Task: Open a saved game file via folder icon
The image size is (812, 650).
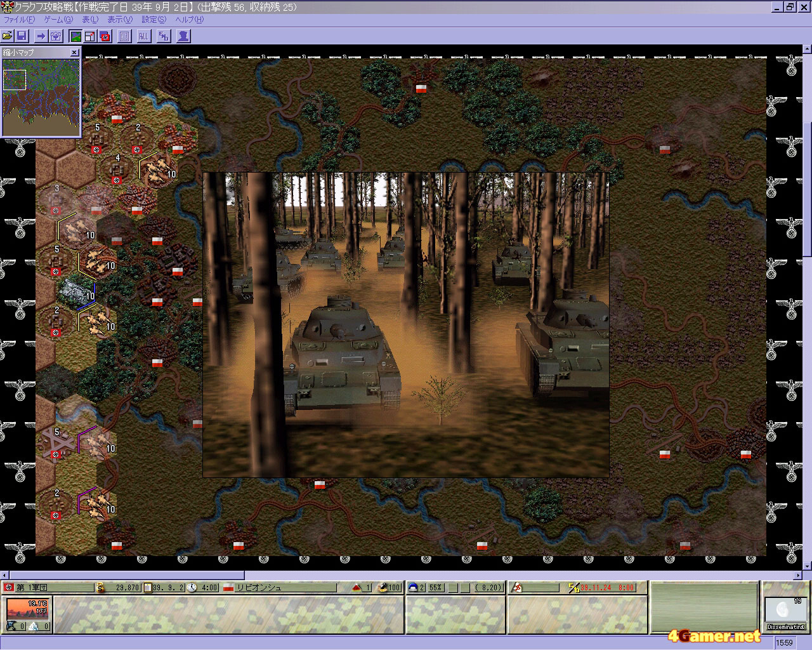Action: [x=8, y=36]
